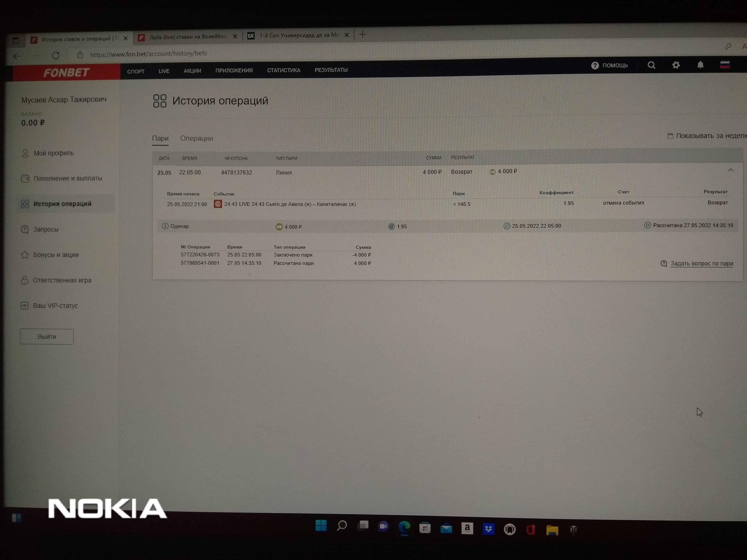Switch to the Операции tab
Viewport: 747px width, 560px height.
[x=196, y=138]
